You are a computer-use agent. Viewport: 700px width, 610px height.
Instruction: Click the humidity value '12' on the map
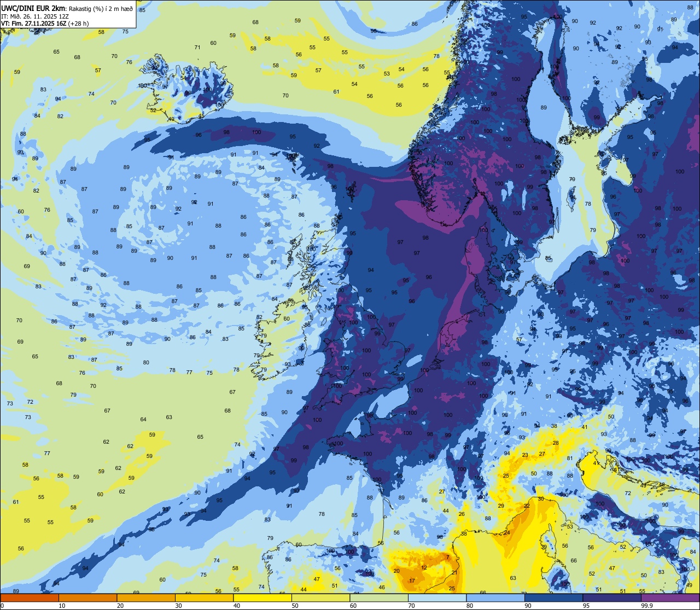pos(424,568)
